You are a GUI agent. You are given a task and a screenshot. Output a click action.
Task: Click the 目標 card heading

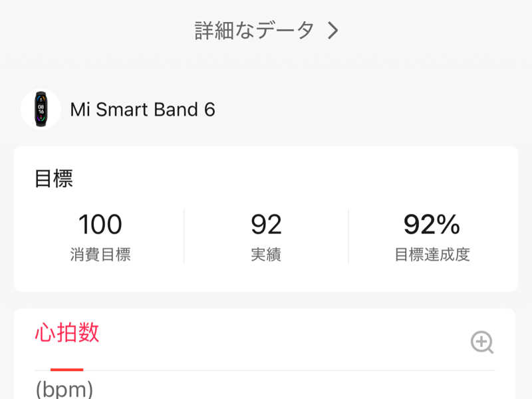pos(54,178)
